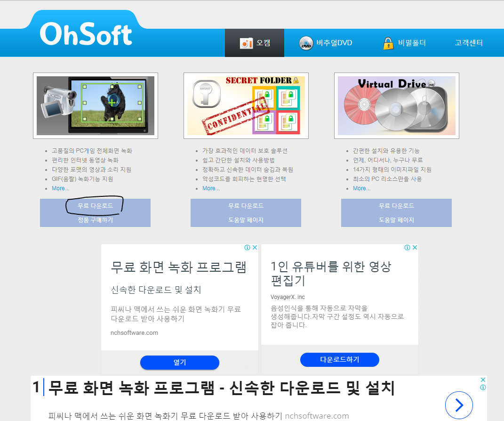The width and height of the screenshot is (504, 421).
Task: Click 쉽고 간단한 설치와 사용방법 text
Action: pos(239,160)
